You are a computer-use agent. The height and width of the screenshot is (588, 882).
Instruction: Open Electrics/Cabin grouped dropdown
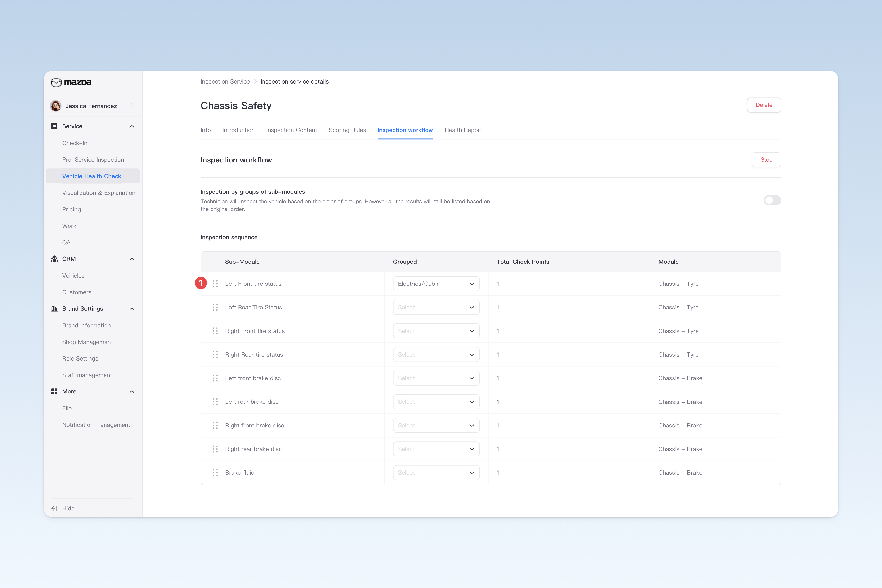pos(436,284)
